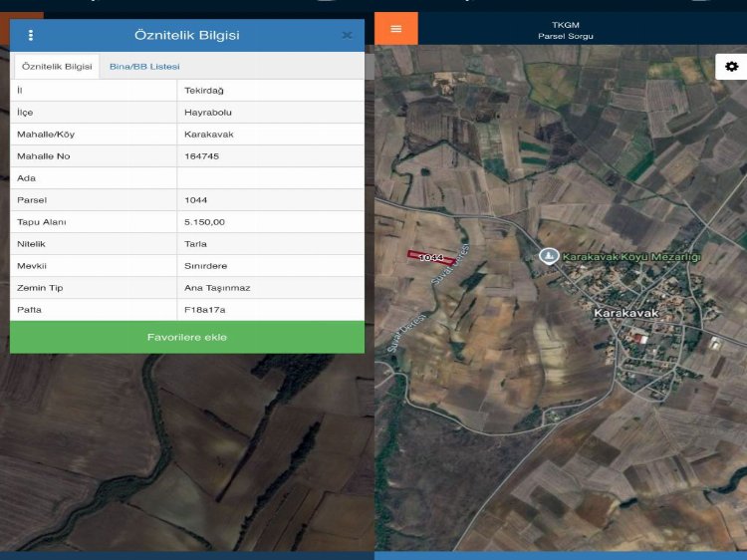
Task: Select the Tapu Alanı value 5.150,00
Action: [x=204, y=222]
